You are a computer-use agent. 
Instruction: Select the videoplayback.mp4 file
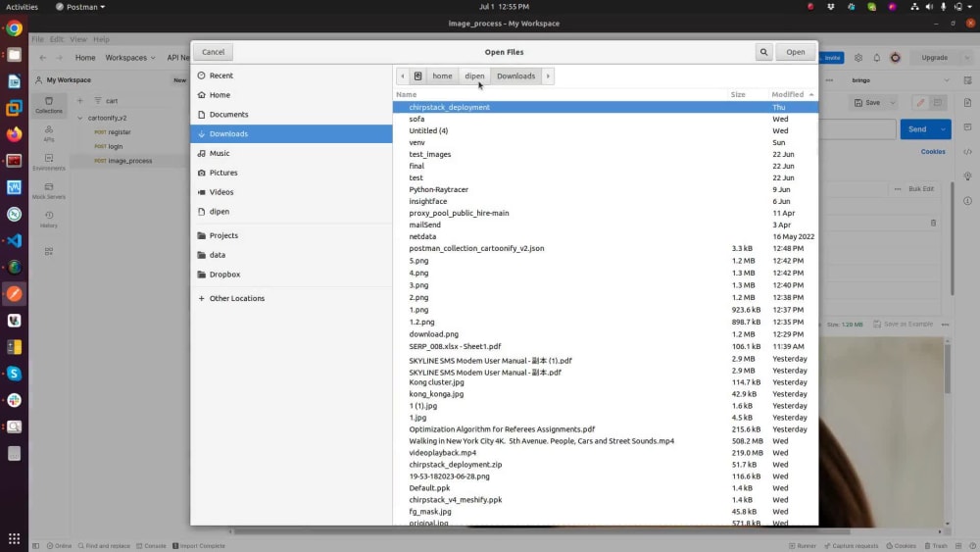[605, 453]
